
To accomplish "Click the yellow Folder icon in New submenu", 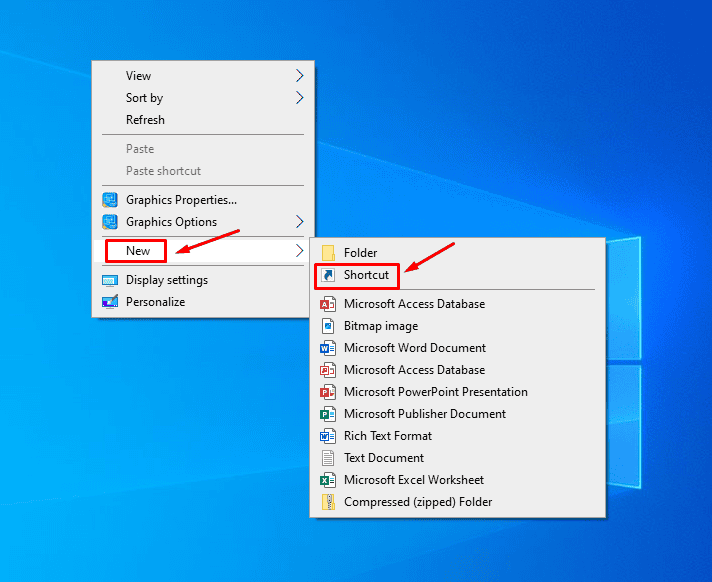I will [x=327, y=253].
